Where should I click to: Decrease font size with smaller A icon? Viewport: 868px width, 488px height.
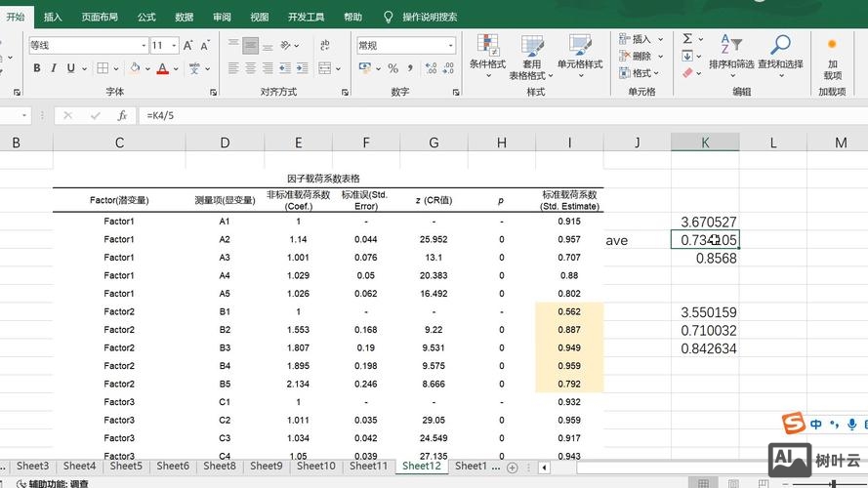pyautogui.click(x=205, y=45)
